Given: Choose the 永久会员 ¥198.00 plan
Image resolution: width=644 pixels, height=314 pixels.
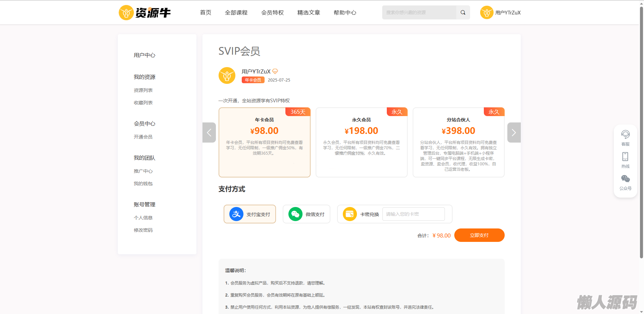Looking at the screenshot, I should (361, 142).
